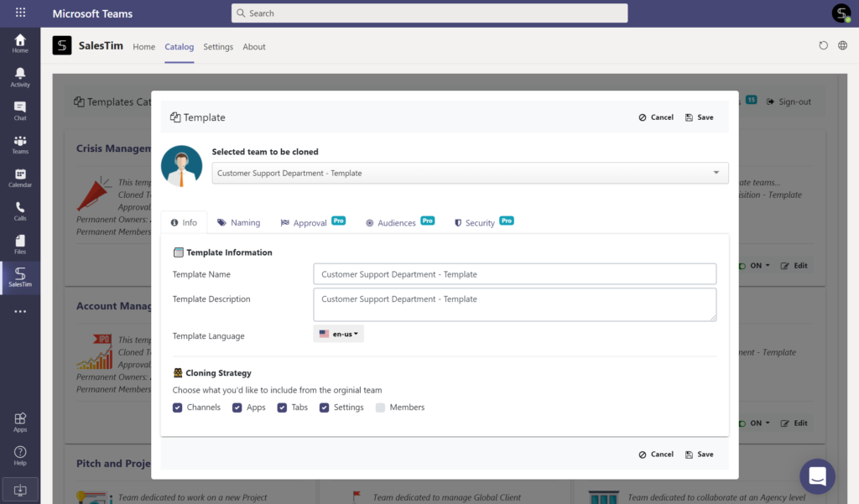Click the 'Selected team to be cloned' label
859x504 pixels.
pos(265,152)
